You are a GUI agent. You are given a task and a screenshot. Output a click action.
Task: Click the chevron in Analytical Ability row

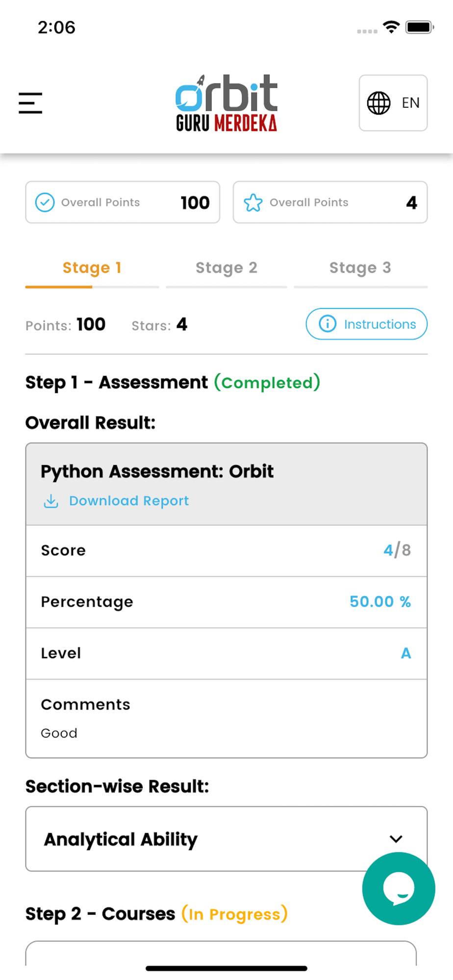[x=396, y=839]
